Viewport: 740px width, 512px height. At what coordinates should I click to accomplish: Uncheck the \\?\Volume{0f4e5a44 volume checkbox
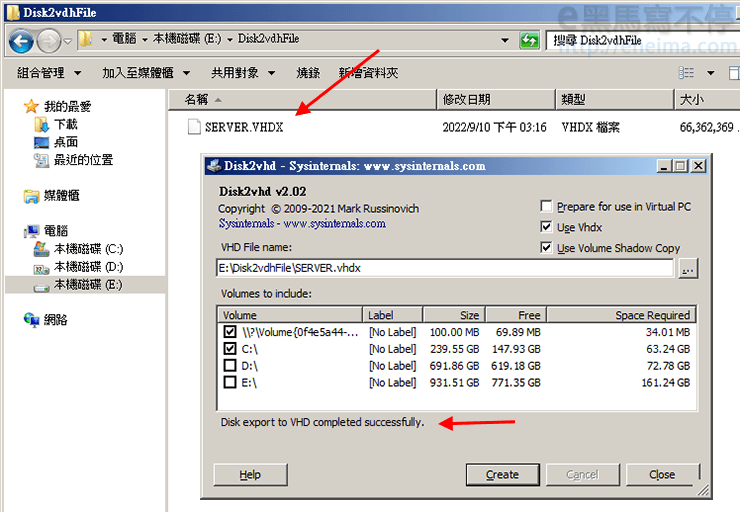click(x=230, y=332)
